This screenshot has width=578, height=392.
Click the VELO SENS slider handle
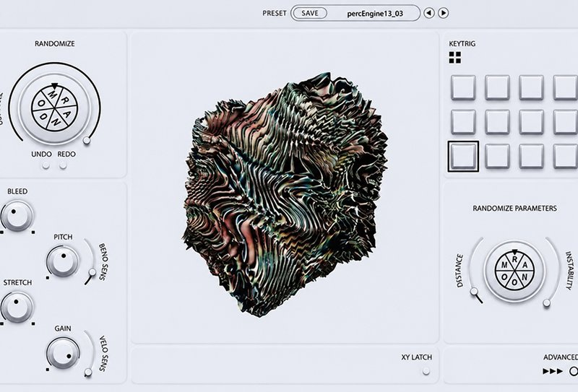coord(88,372)
